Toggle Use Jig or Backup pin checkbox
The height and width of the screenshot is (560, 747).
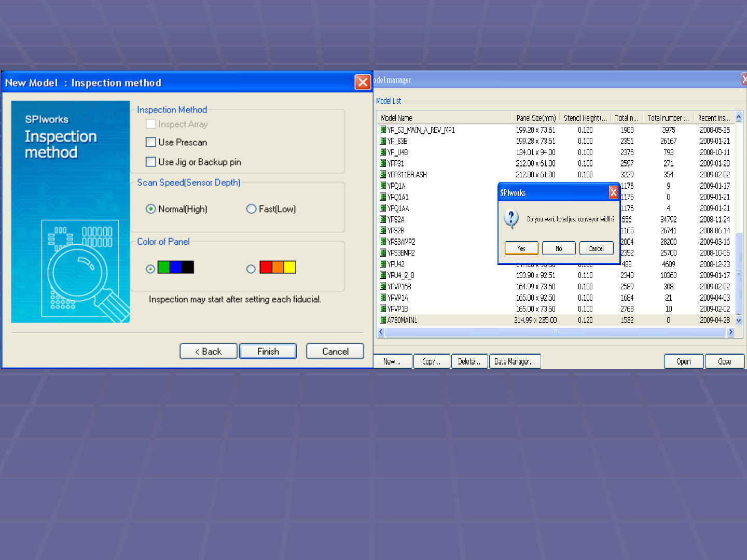click(x=151, y=162)
